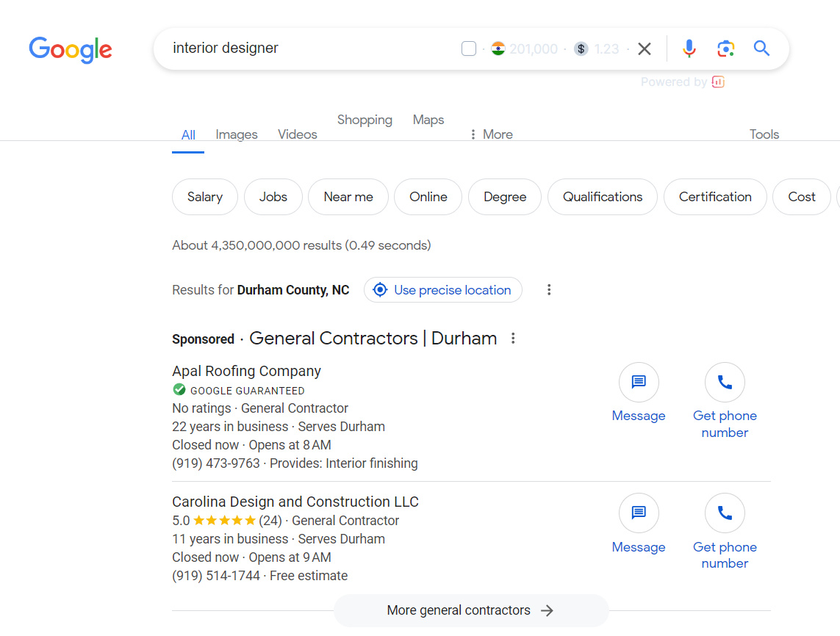Search by image using Google Lens
The height and width of the screenshot is (636, 840).
click(725, 48)
